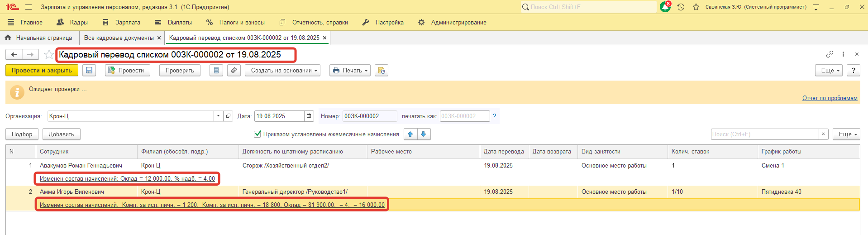Open the 'Печать' dropdown menu
Image resolution: width=868 pixels, height=235 pixels.
(x=350, y=71)
